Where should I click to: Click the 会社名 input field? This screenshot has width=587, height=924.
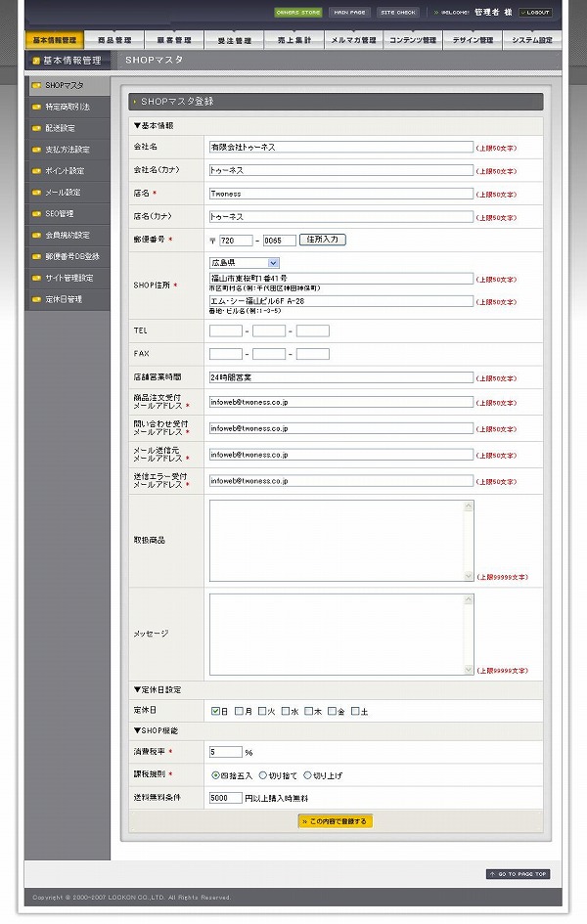click(x=341, y=147)
